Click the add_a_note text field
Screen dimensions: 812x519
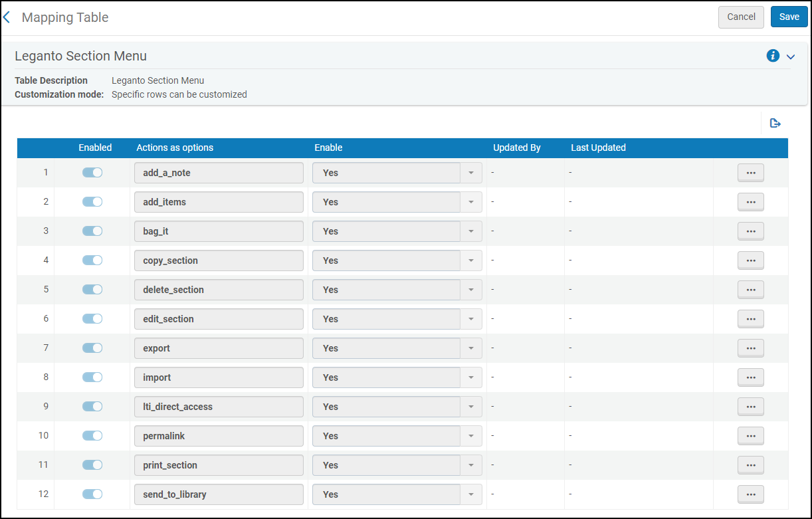pos(219,173)
